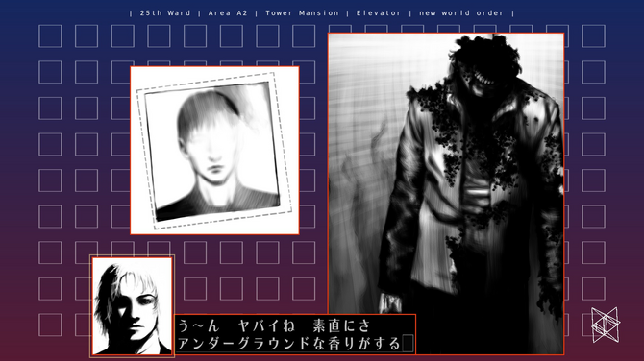Click the blurred man's lips in the photo
Viewport: 644px width, 361px height.
[x=215, y=169]
